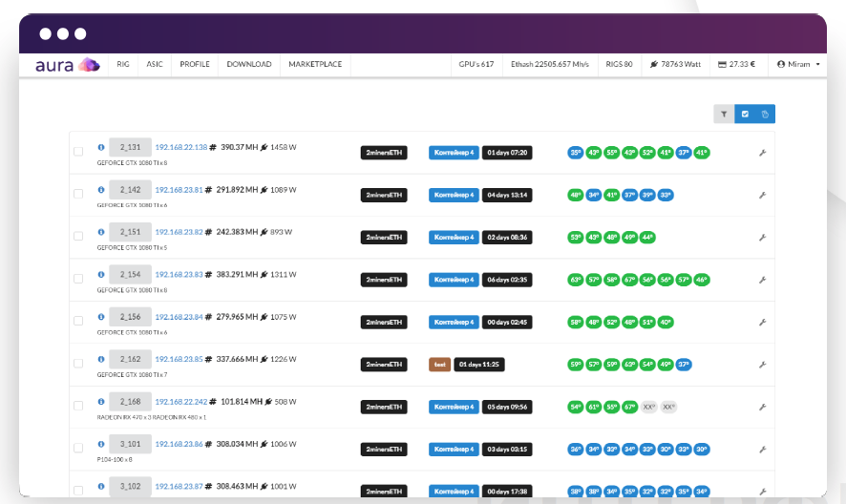Open the ASIC menu
The width and height of the screenshot is (846, 504).
point(155,64)
